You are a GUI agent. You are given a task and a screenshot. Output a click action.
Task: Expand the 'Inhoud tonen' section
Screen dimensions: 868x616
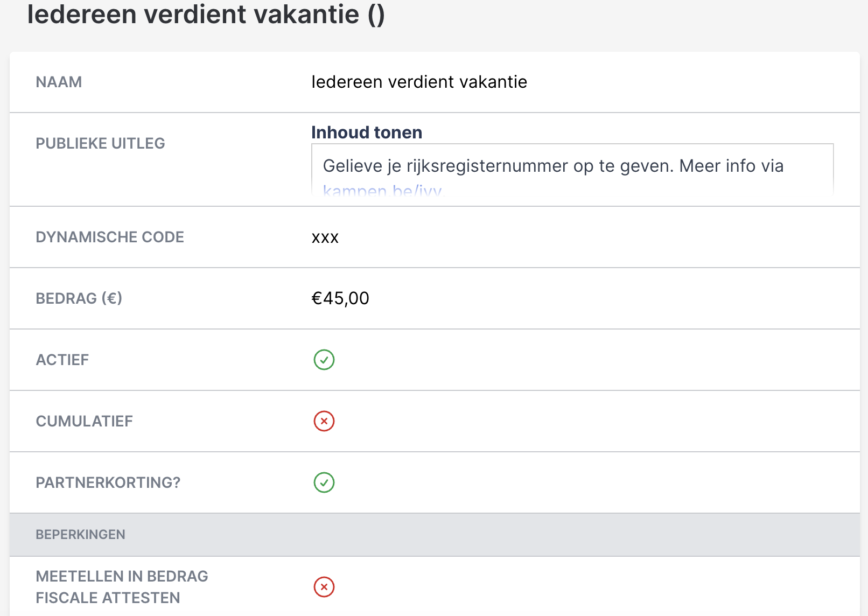(x=367, y=132)
